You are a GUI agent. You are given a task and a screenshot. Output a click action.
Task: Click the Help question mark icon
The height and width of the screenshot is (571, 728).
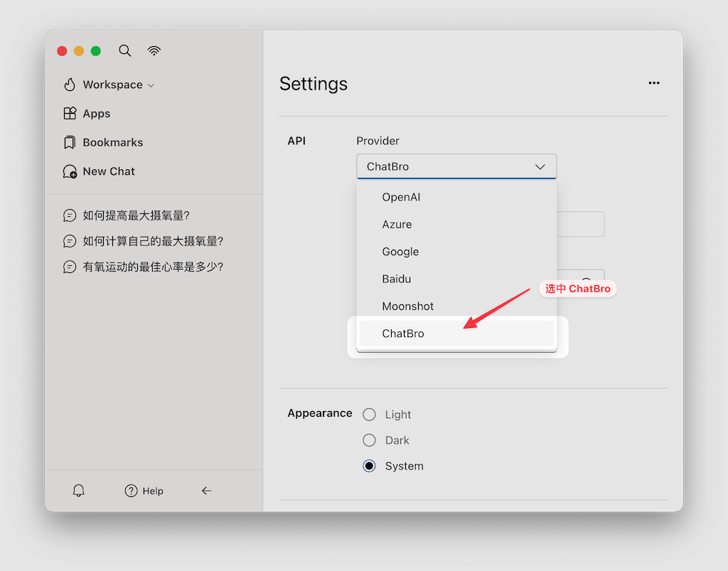click(x=131, y=491)
